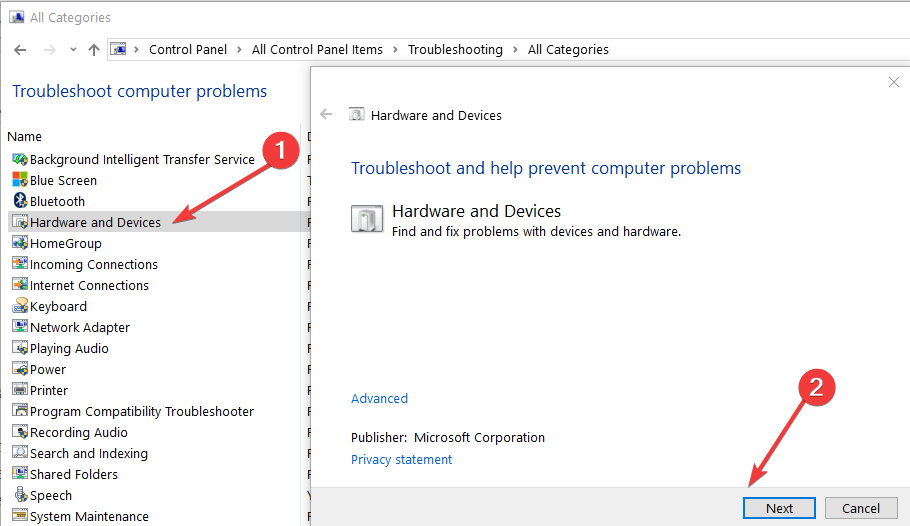Expand the chevron after Troubleshooting

pos(515,50)
